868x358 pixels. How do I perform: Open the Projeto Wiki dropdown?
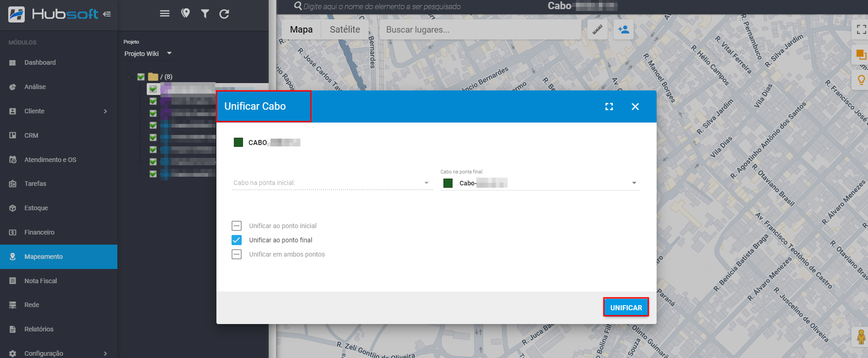pyautogui.click(x=148, y=54)
